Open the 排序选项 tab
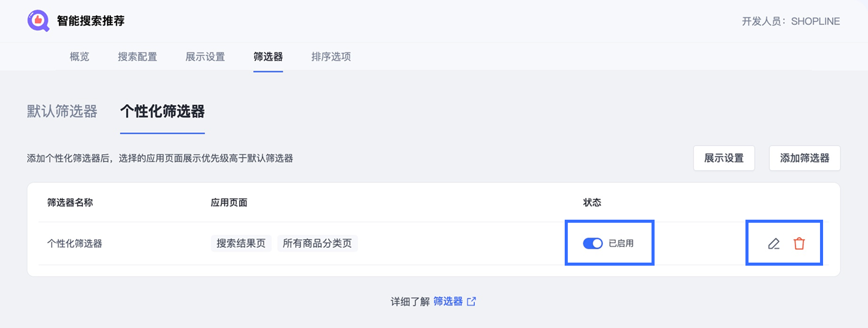The height and width of the screenshot is (328, 868). (331, 57)
